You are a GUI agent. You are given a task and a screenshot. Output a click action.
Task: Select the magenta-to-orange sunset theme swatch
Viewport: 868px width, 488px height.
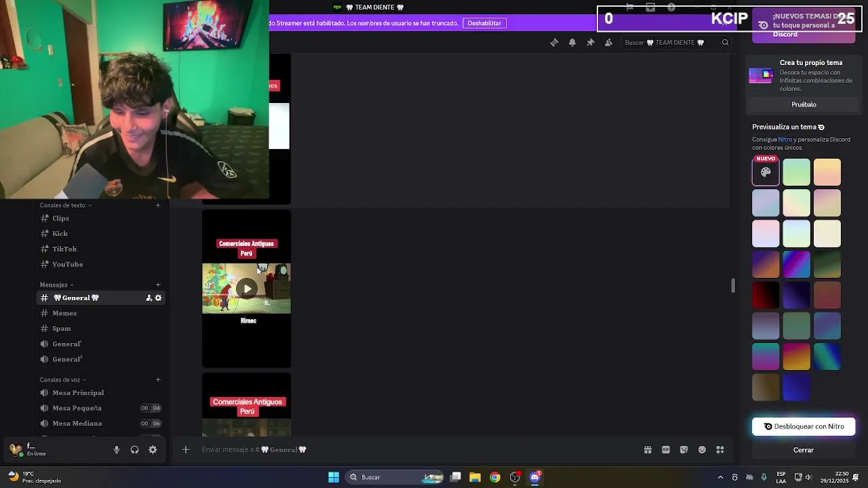point(797,357)
